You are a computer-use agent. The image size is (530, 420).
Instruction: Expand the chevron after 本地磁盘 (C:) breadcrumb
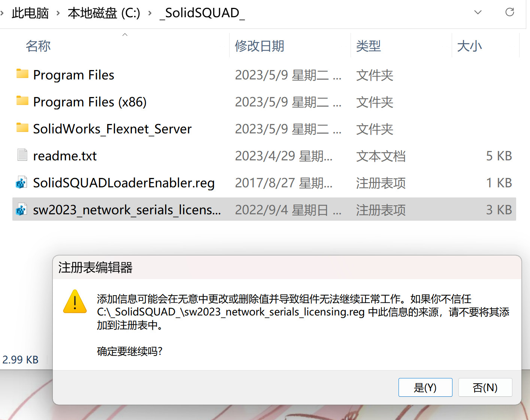150,13
